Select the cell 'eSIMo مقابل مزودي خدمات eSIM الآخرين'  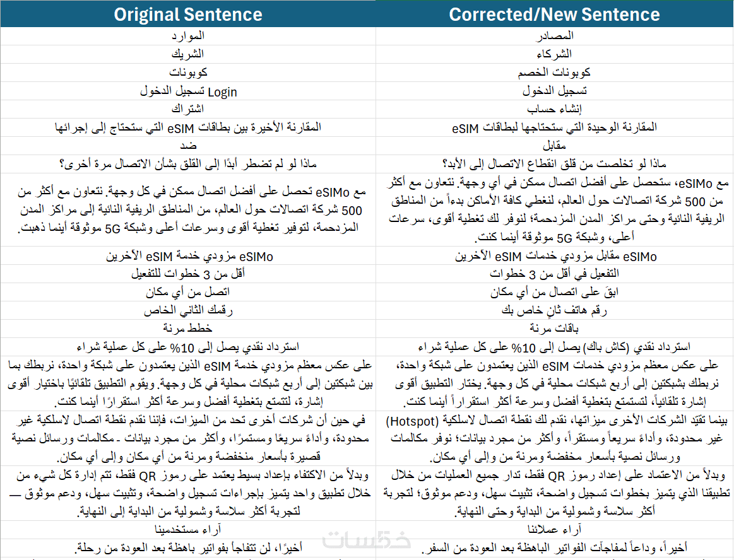point(555,255)
